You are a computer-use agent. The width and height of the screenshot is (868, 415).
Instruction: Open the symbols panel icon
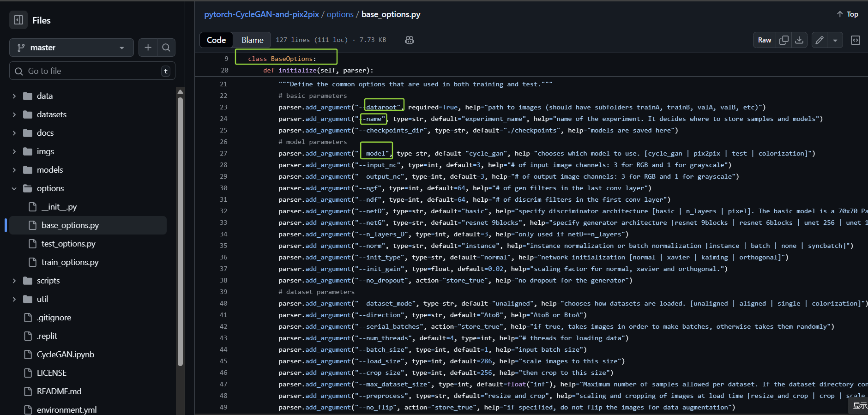856,40
